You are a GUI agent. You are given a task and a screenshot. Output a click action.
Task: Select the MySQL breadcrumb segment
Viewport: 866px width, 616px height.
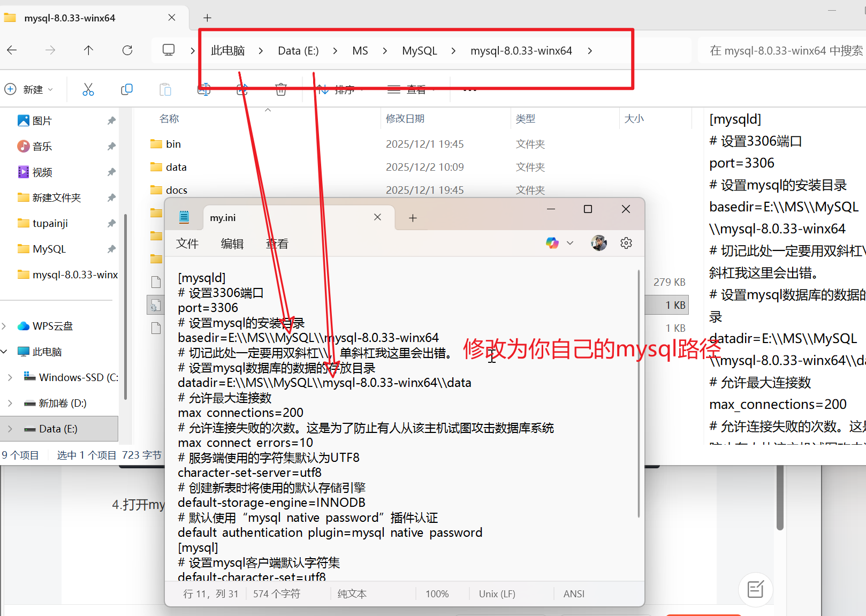point(420,51)
